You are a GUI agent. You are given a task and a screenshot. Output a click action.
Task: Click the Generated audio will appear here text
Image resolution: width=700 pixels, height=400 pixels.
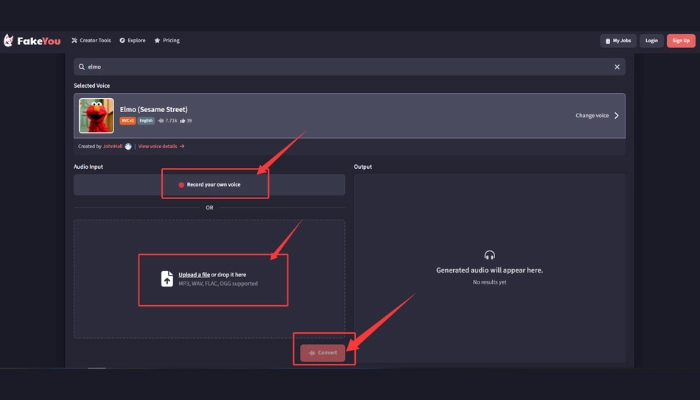[490, 270]
